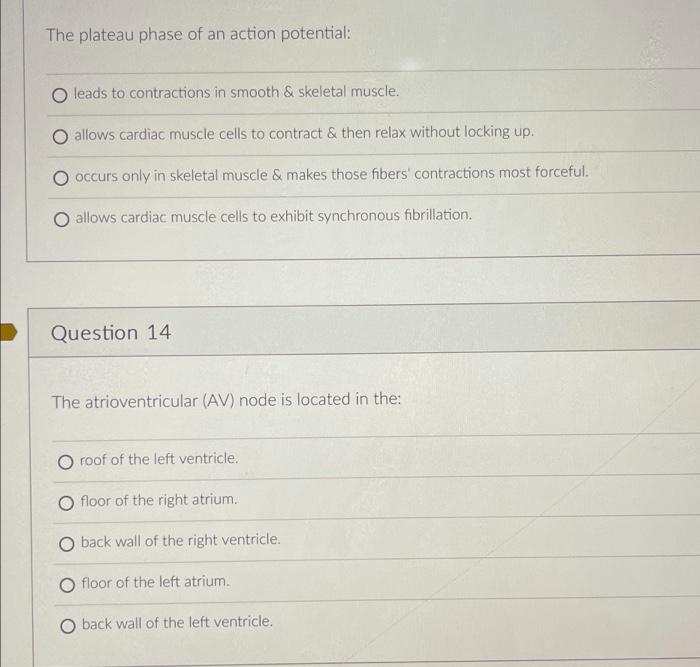
Task: Click the answer text 'back wall of the left ventricle.'
Action: (177, 623)
